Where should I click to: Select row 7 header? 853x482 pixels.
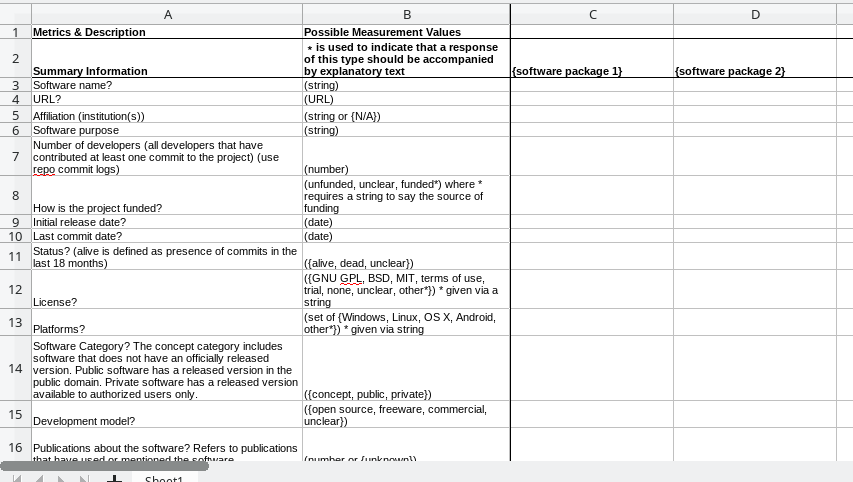tap(15, 157)
